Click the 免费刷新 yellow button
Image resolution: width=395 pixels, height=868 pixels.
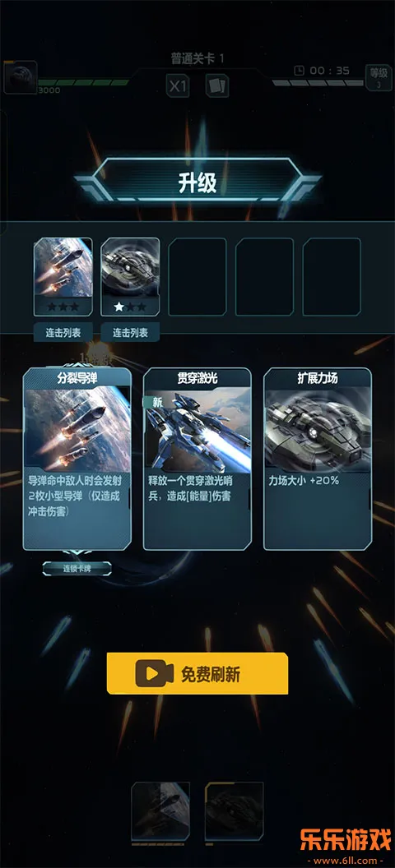click(197, 674)
